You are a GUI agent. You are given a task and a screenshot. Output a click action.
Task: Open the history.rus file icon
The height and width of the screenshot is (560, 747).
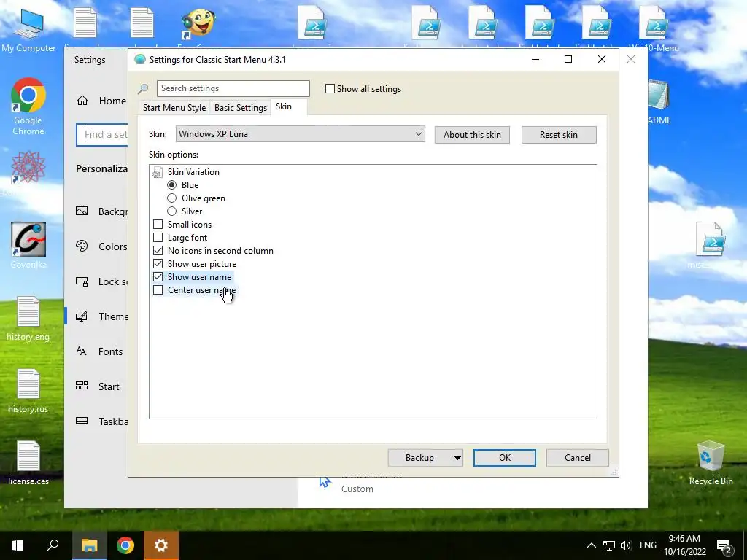[28, 391]
